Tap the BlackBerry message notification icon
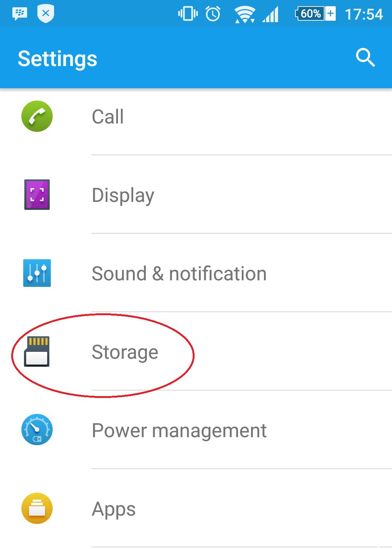This screenshot has width=392, height=549. tap(20, 14)
